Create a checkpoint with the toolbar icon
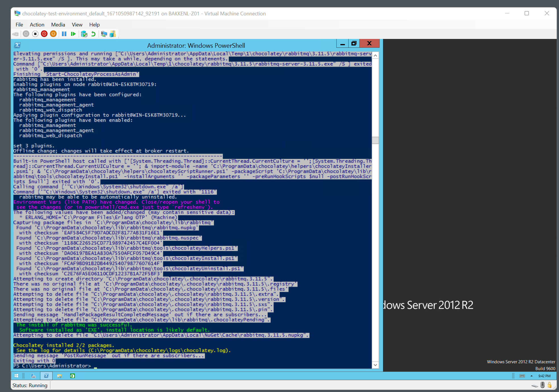Viewport: 559px width, 392px height. [84, 34]
